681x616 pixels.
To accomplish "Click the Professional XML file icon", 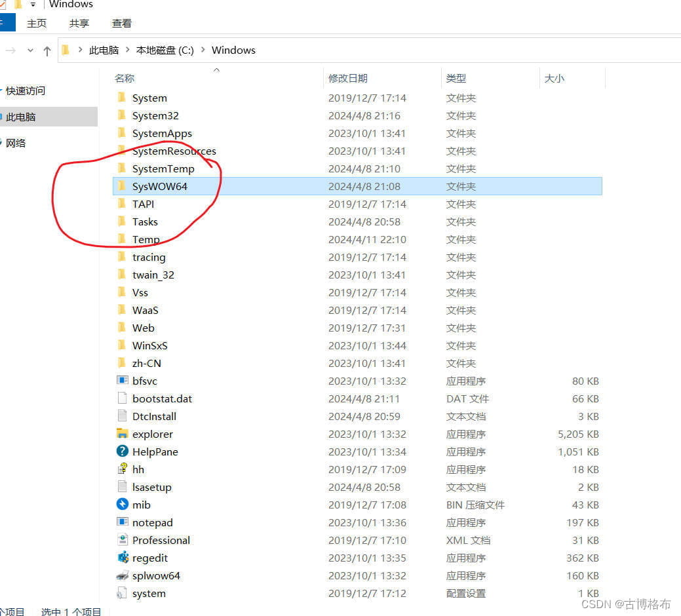I will tap(123, 539).
